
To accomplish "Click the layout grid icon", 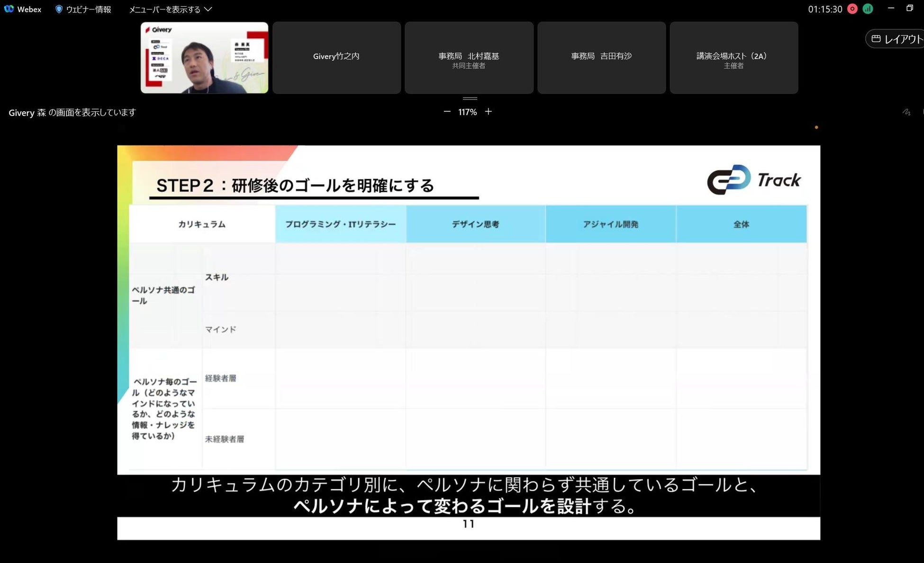I will click(x=876, y=39).
